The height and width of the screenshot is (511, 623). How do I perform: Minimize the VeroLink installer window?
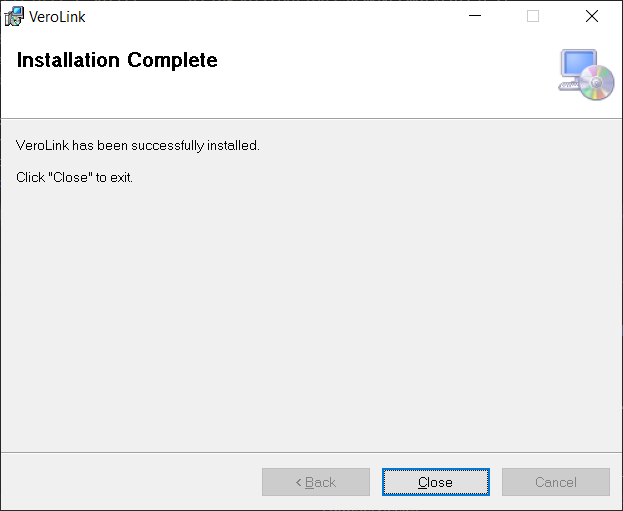pos(475,16)
